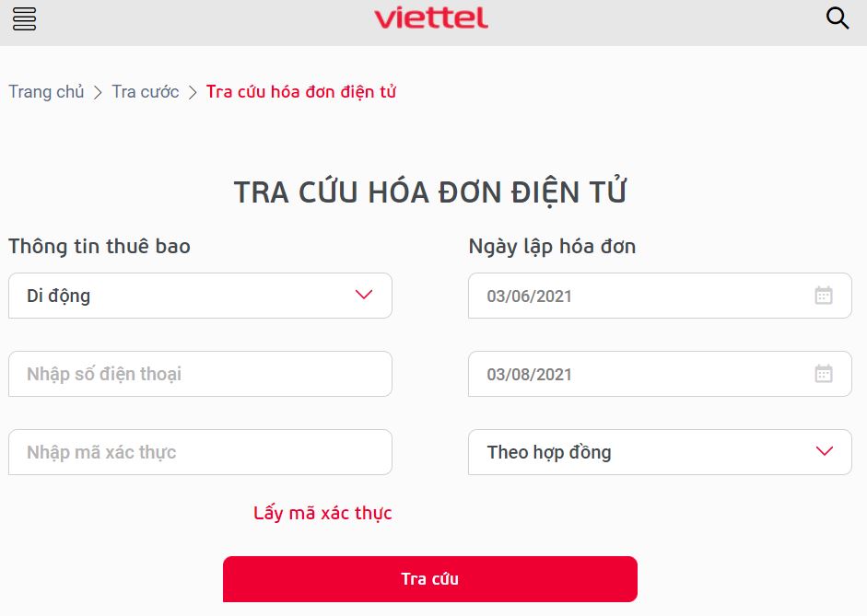Click the Nhập số điện thoại field

click(200, 374)
